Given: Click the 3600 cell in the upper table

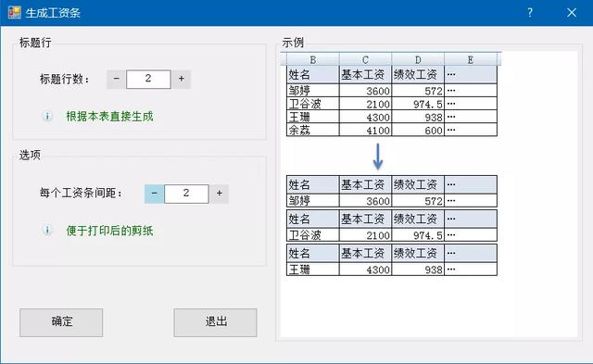Looking at the screenshot, I should click(365, 91).
